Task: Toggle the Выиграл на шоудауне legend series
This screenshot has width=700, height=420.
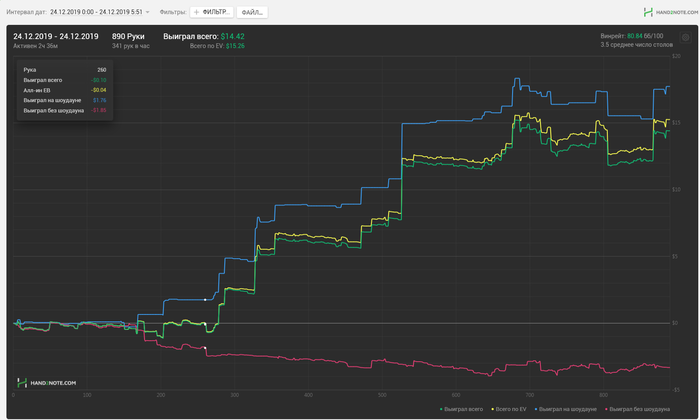Action: coord(566,409)
